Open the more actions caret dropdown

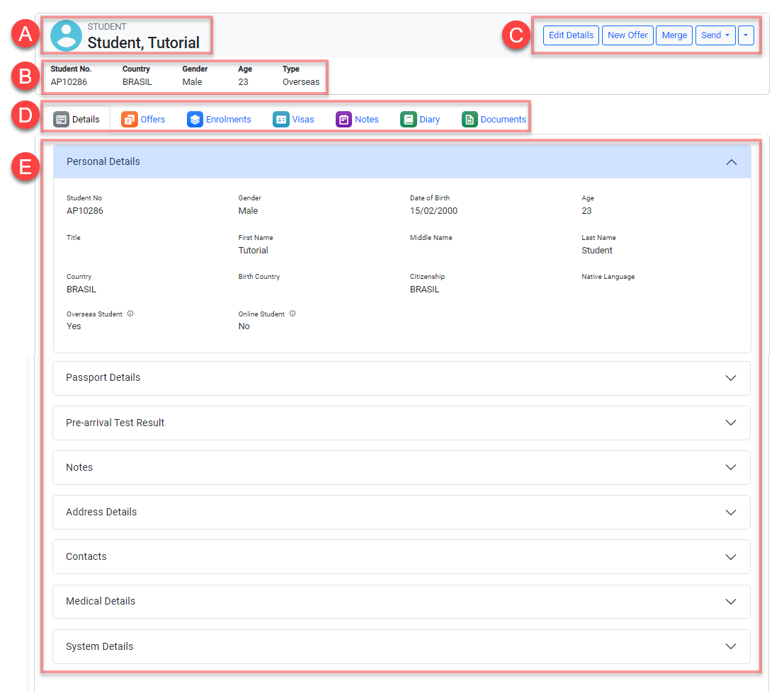(x=746, y=35)
